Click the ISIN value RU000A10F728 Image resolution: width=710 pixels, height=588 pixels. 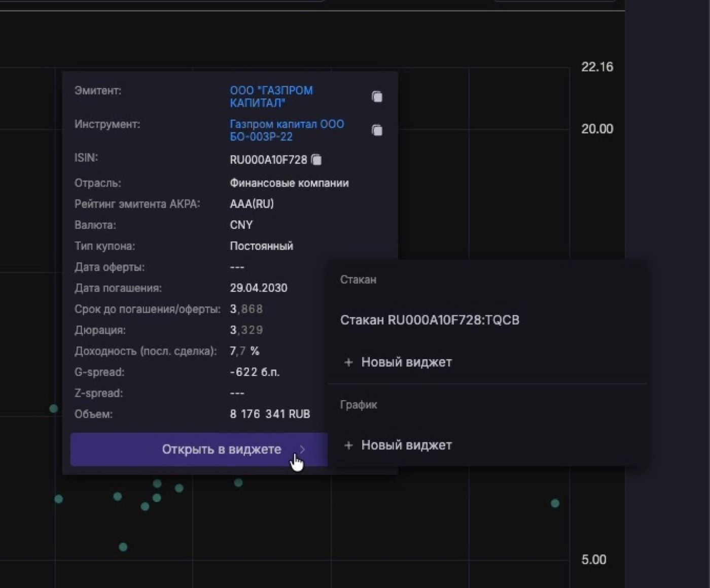tap(268, 160)
